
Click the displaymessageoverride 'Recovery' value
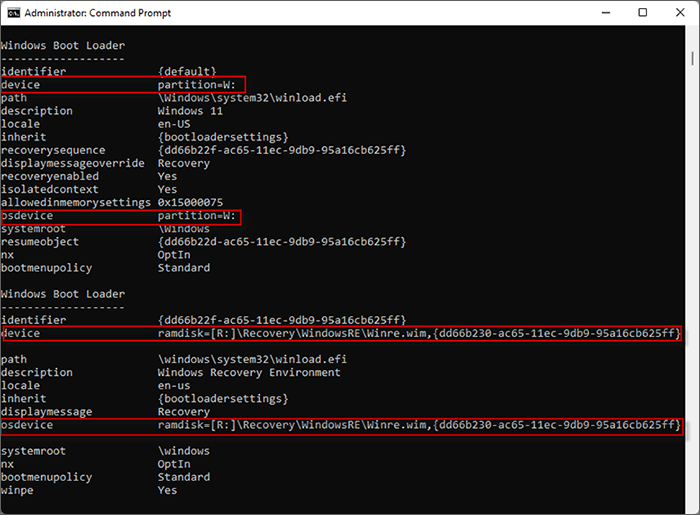point(184,163)
